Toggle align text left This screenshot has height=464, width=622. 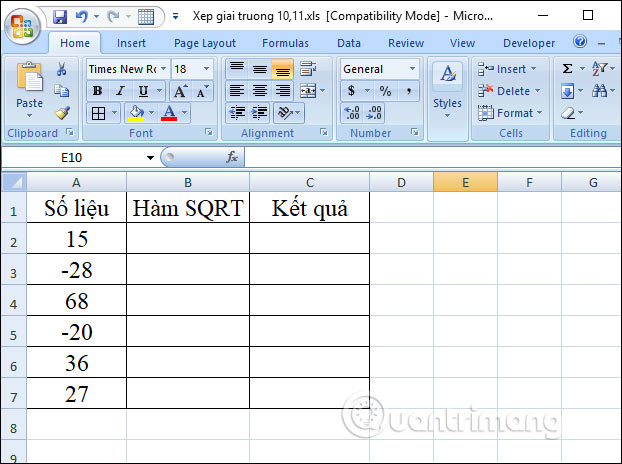tap(237, 91)
